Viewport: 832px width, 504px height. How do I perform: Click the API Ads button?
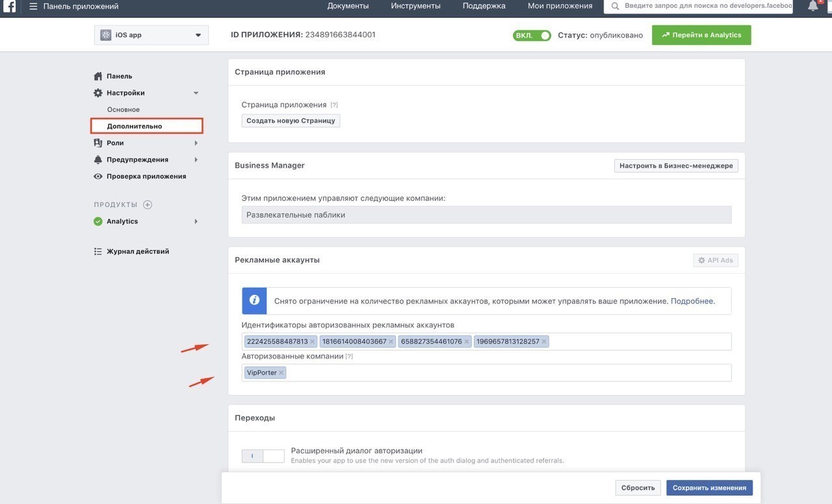(x=716, y=260)
